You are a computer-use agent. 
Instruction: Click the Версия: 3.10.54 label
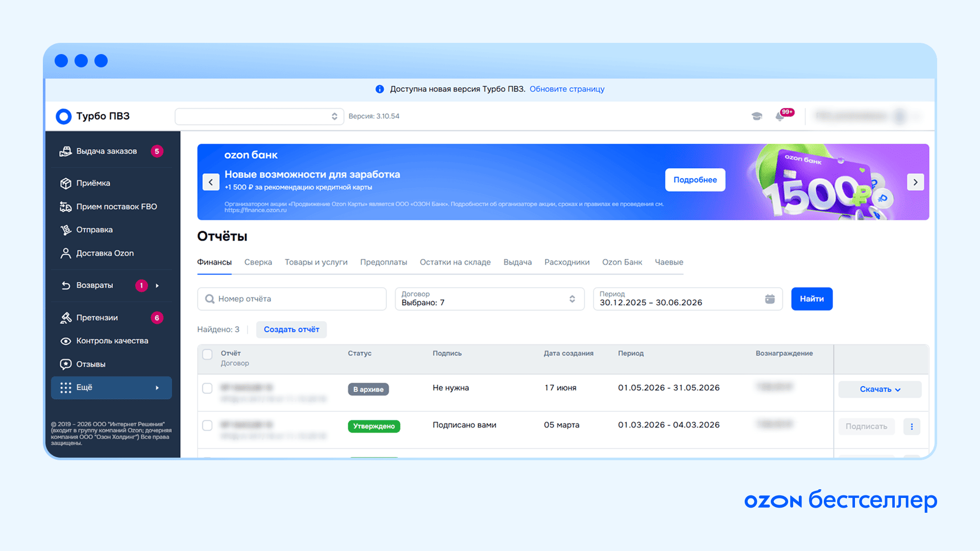pos(374,116)
